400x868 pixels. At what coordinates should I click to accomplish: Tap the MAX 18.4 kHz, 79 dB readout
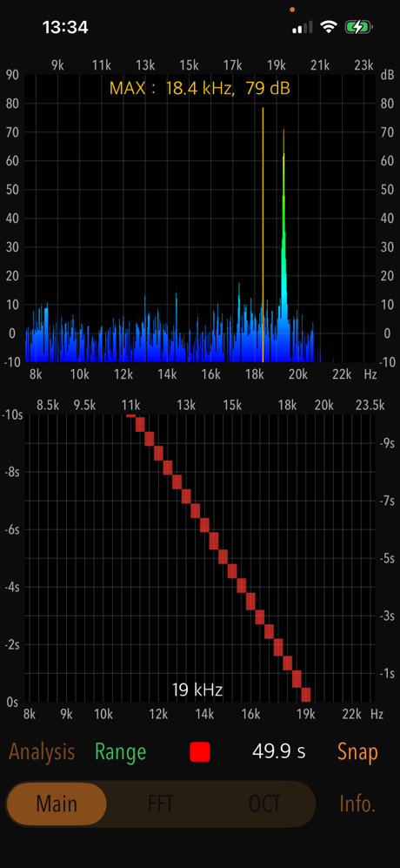(200, 88)
